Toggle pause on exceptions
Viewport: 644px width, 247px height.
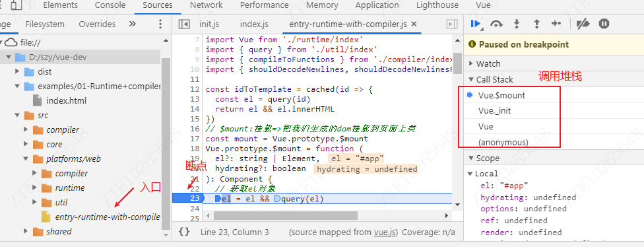tap(604, 24)
